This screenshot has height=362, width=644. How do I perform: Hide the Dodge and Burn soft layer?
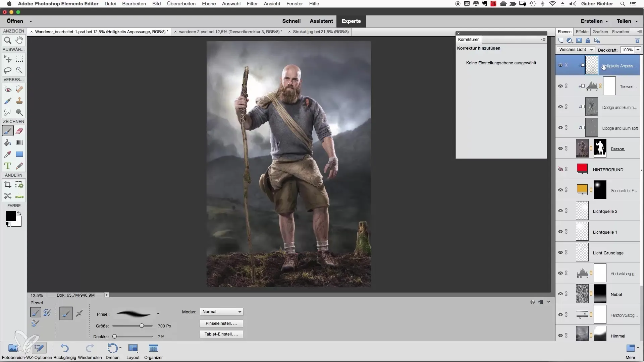[x=560, y=128]
